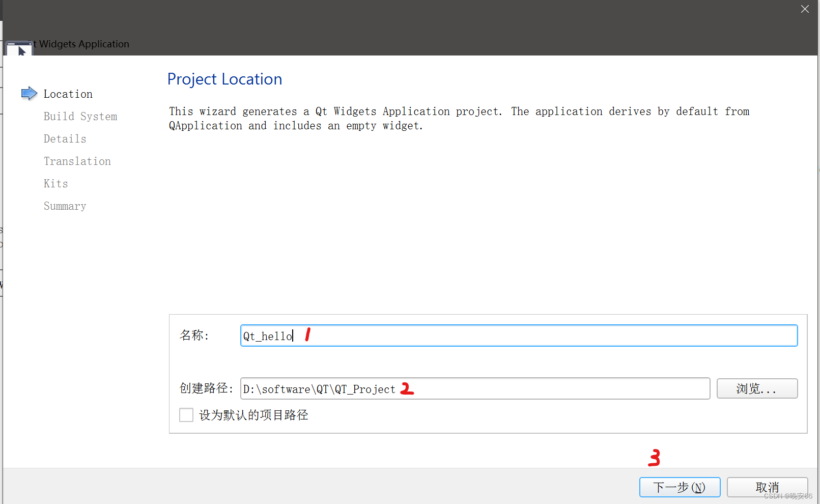Image resolution: width=820 pixels, height=504 pixels.
Task: Click the Qt Widgets Application window title
Action: (81, 44)
